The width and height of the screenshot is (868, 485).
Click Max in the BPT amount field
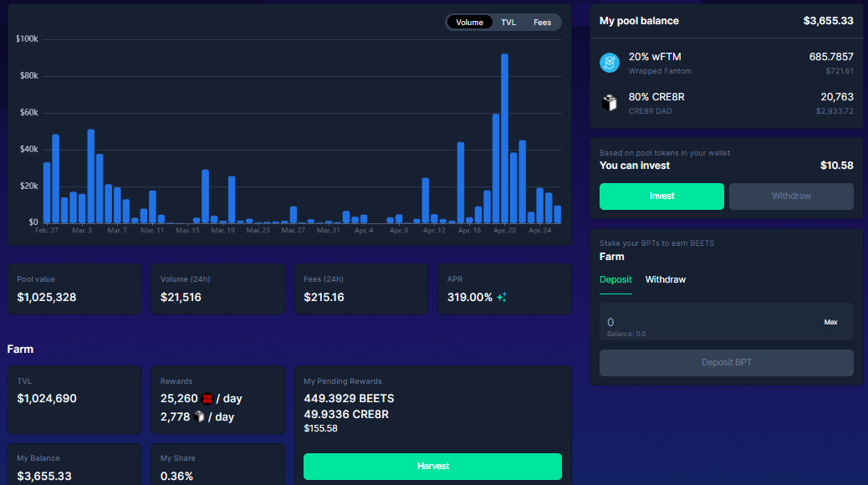click(830, 322)
